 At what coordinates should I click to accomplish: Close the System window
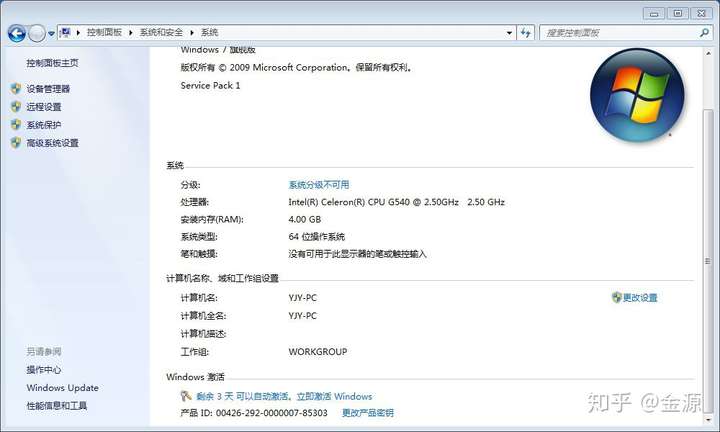[701, 14]
